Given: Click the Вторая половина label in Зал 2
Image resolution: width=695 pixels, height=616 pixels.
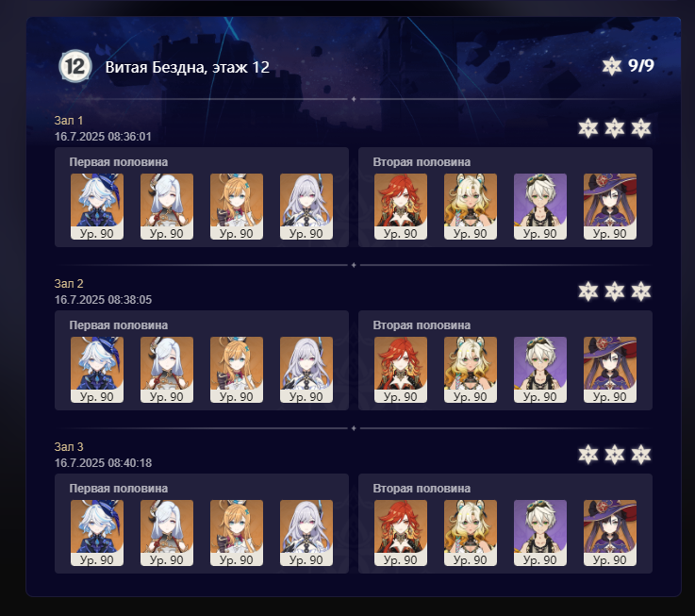Looking at the screenshot, I should point(422,325).
